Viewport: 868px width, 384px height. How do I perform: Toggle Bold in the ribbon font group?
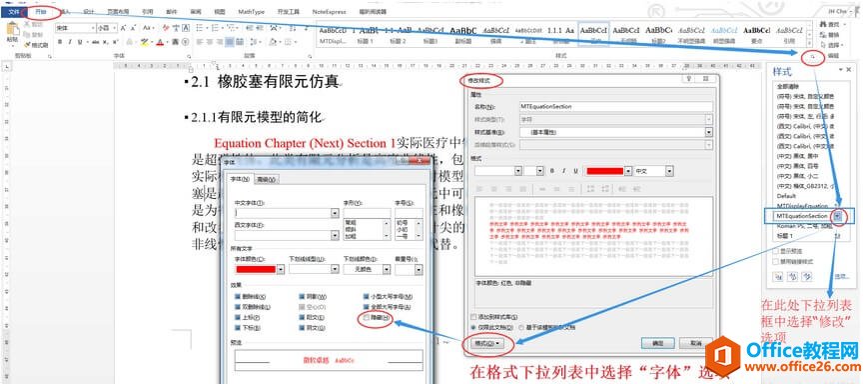click(60, 42)
